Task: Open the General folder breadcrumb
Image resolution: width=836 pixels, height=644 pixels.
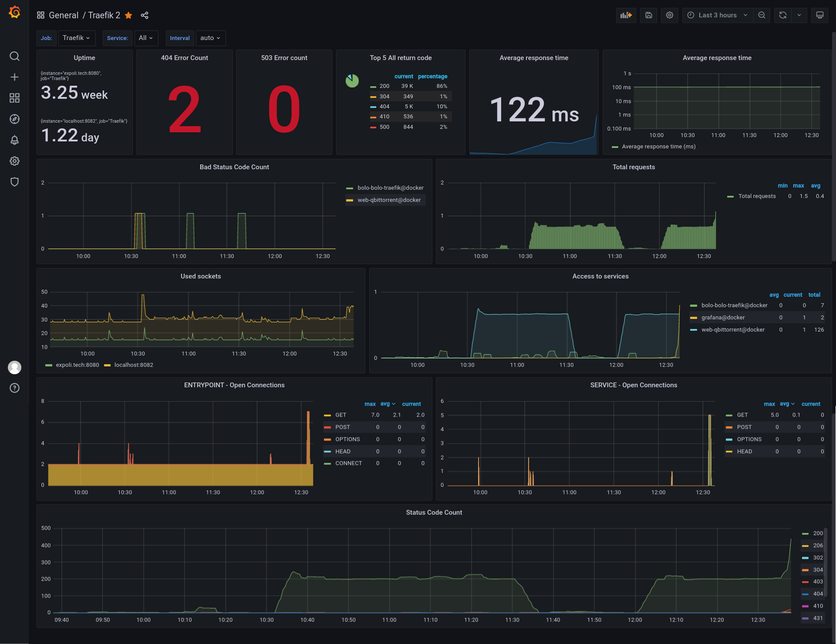Action: (64, 15)
